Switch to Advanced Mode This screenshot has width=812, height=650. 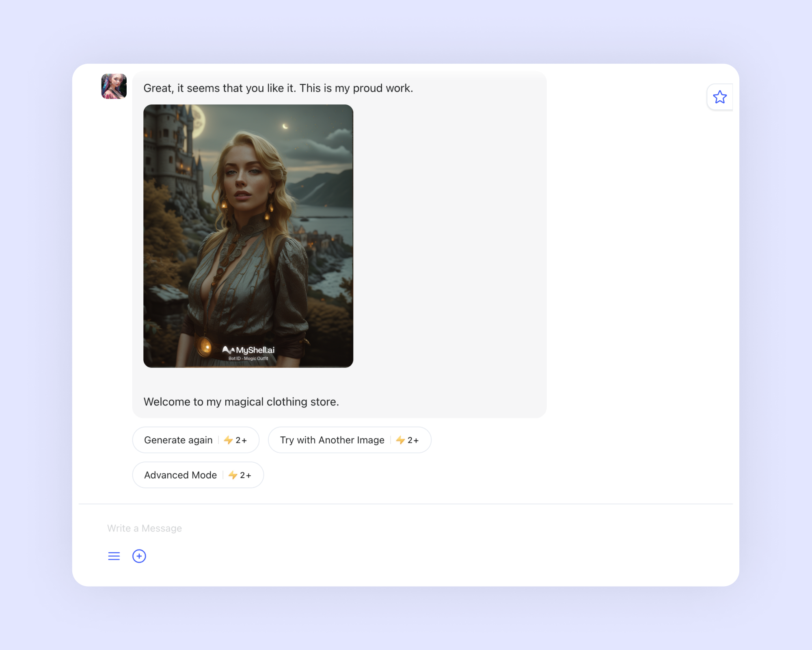point(181,475)
